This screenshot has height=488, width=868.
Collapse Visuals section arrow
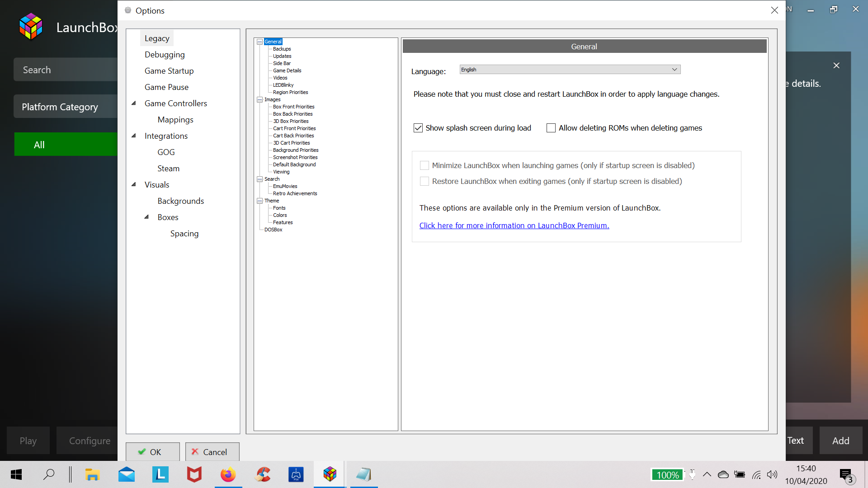pyautogui.click(x=134, y=184)
